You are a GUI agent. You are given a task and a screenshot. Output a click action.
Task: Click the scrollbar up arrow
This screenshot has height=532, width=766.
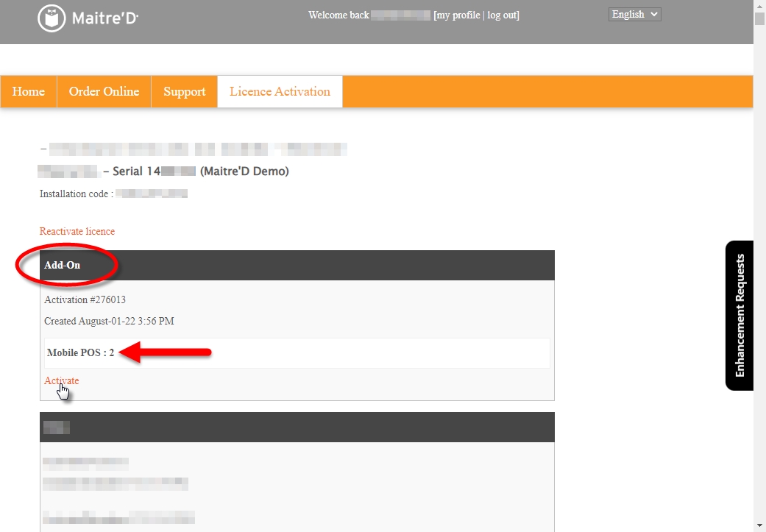(759, 5)
